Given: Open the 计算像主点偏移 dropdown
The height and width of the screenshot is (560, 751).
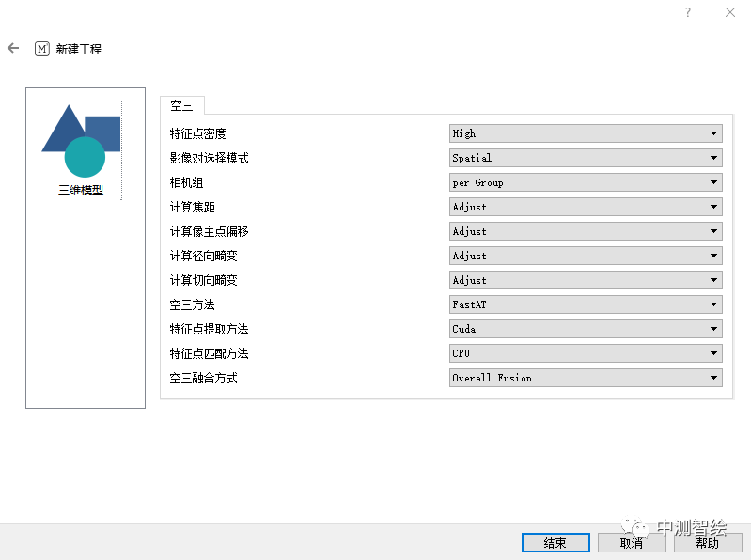Looking at the screenshot, I should (586, 231).
